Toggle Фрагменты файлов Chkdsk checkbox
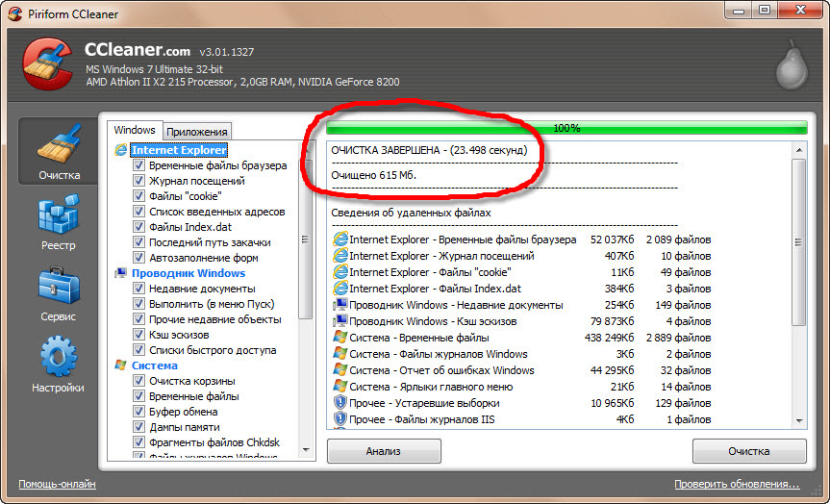830x504 pixels. click(x=138, y=442)
